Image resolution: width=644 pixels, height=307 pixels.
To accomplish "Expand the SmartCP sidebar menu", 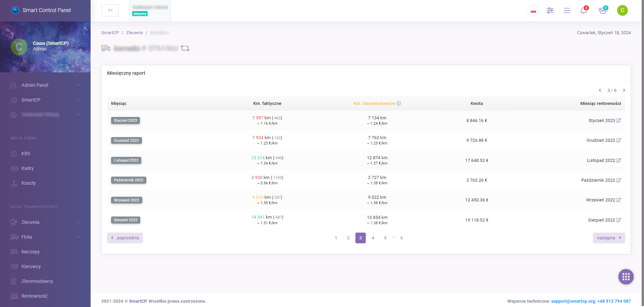I will [45, 100].
